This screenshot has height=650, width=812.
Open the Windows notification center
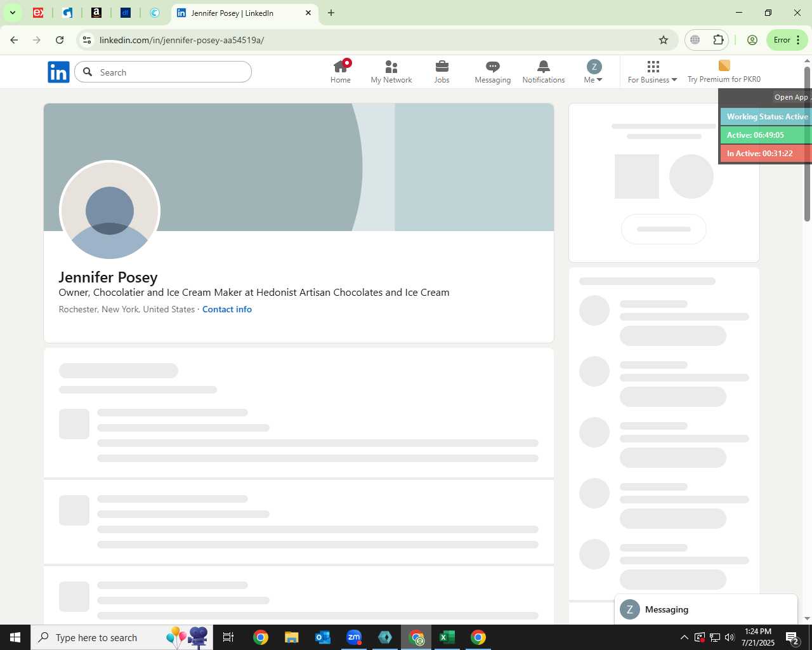point(792,637)
